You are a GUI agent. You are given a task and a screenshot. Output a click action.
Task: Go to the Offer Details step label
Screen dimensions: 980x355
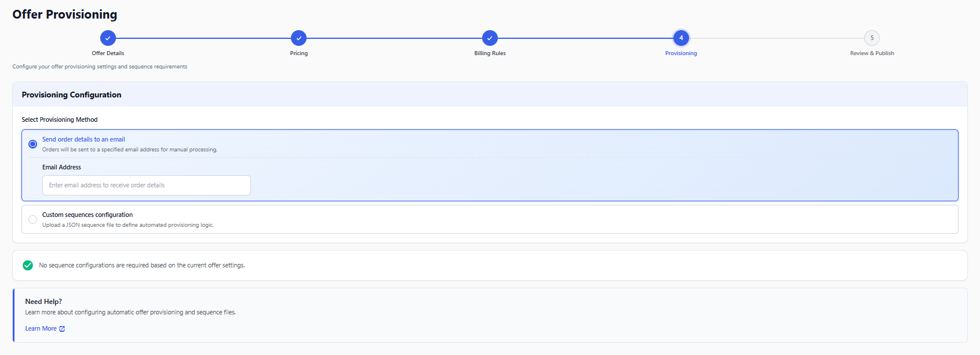(108, 53)
